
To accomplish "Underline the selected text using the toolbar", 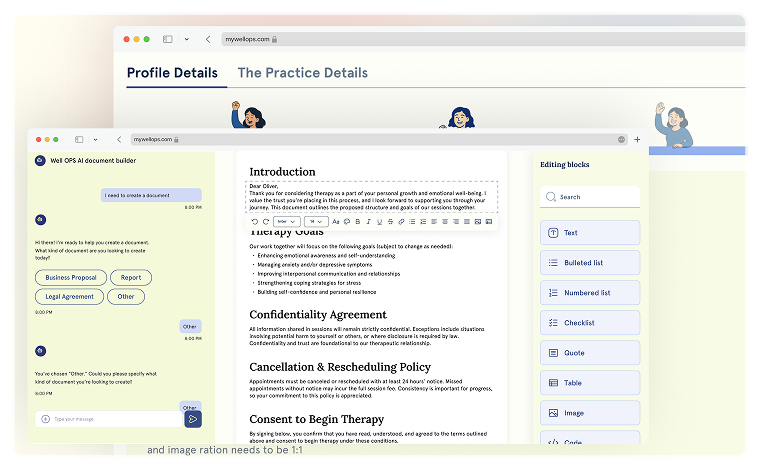I will coord(379,221).
